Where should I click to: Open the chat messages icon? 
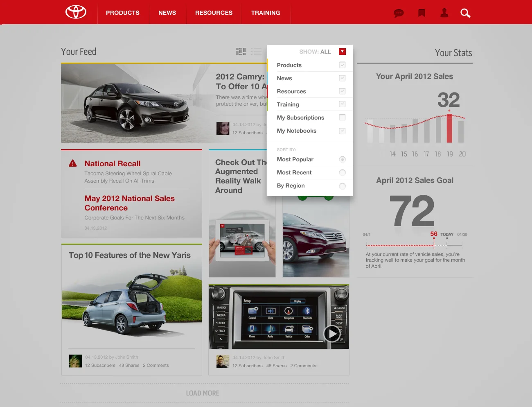pyautogui.click(x=399, y=13)
